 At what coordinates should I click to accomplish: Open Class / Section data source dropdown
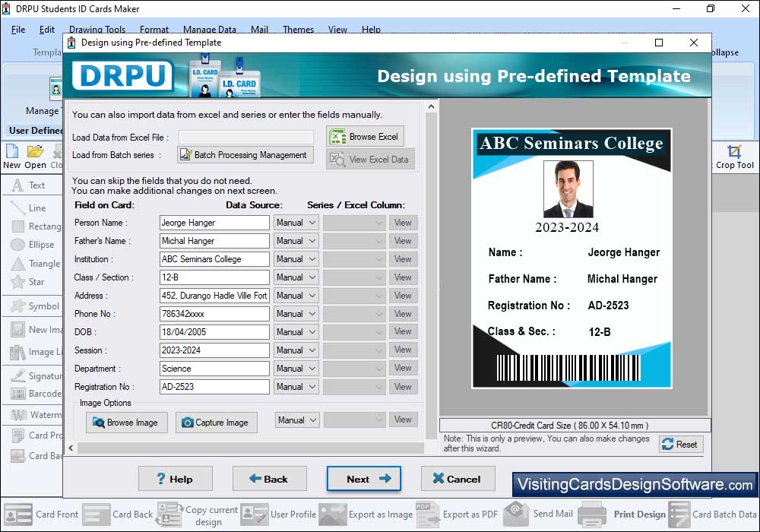coord(296,277)
